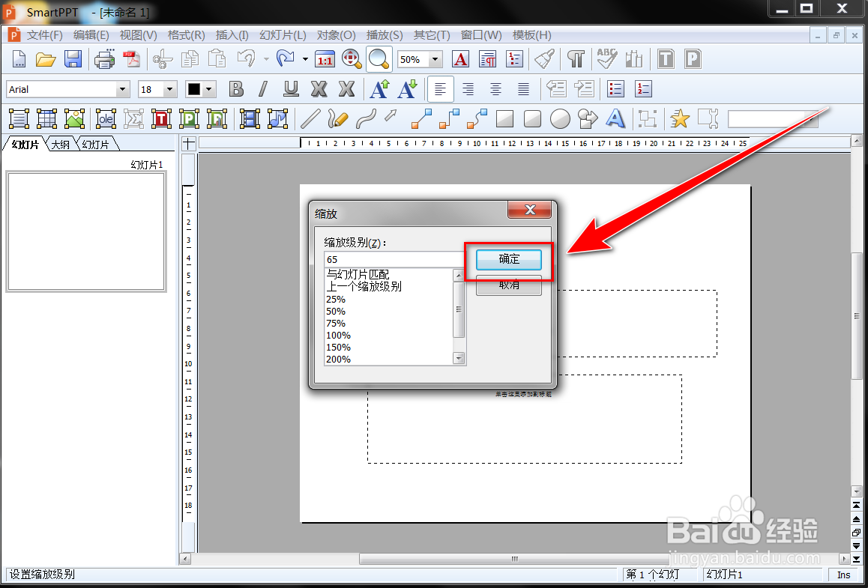Open character formatting via red A icon
This screenshot has width=868, height=588.
(x=460, y=59)
